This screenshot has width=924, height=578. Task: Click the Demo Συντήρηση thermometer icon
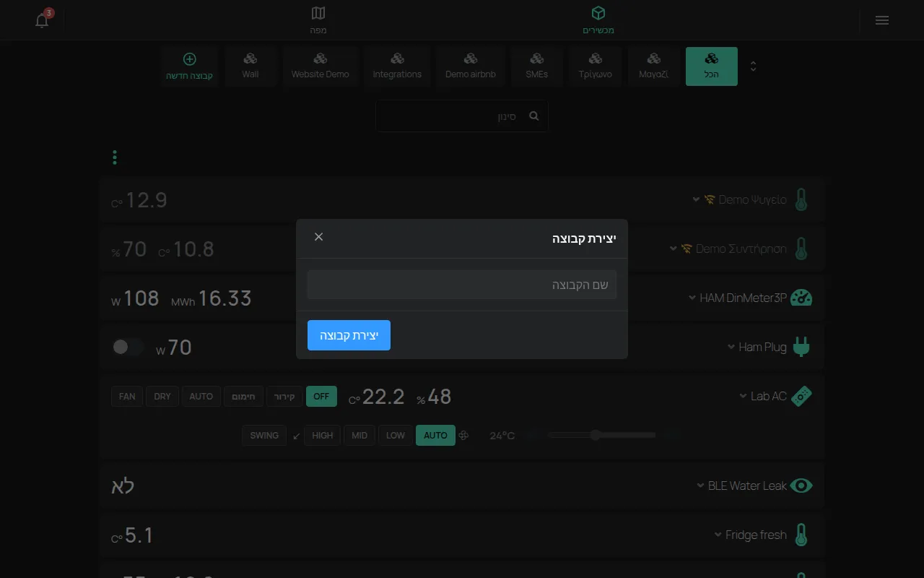[x=801, y=249]
